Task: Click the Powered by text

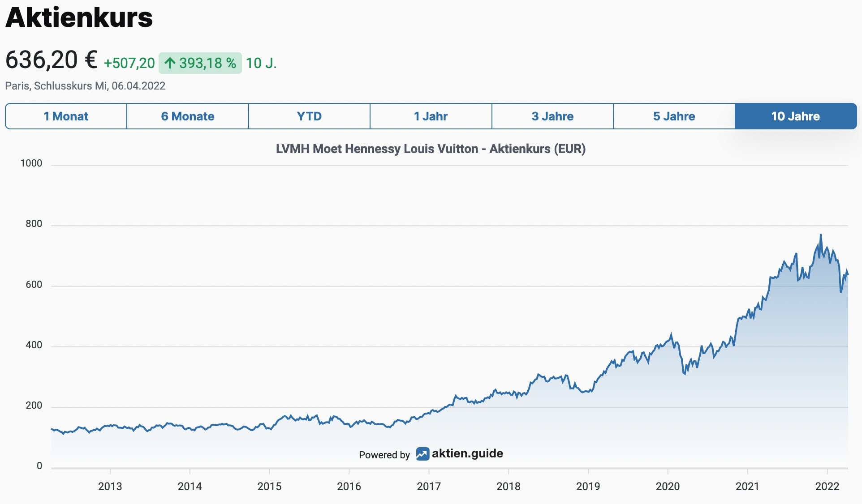Action: 384,455
